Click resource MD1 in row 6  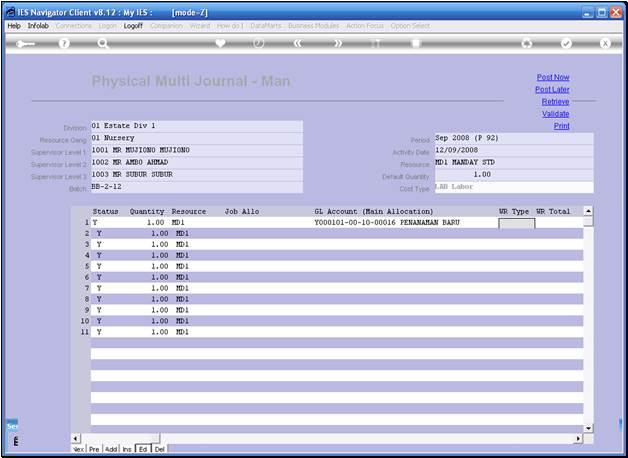[x=182, y=277]
